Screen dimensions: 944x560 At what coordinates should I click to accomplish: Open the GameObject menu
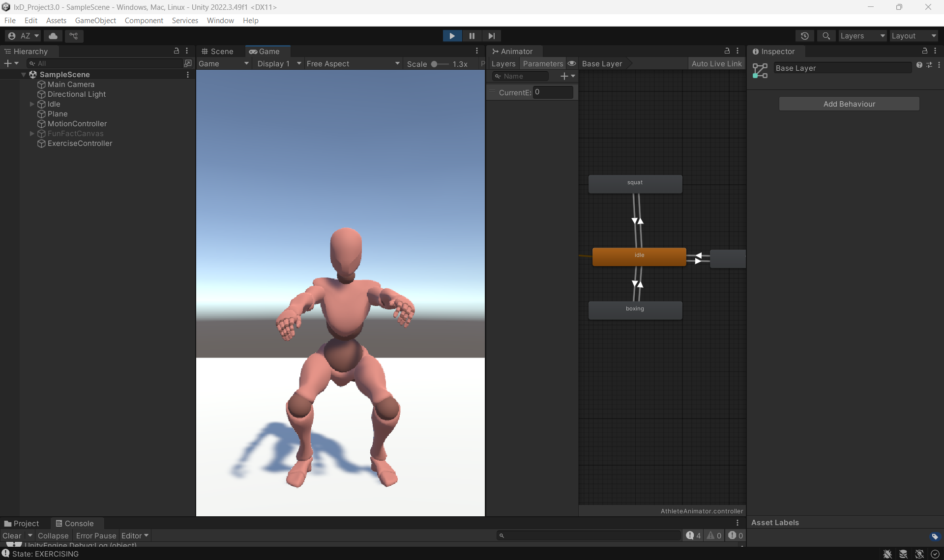[95, 20]
